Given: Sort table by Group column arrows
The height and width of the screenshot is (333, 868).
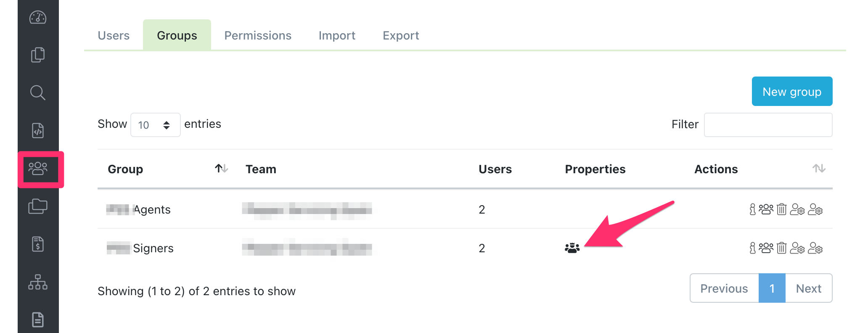Looking at the screenshot, I should click(221, 169).
